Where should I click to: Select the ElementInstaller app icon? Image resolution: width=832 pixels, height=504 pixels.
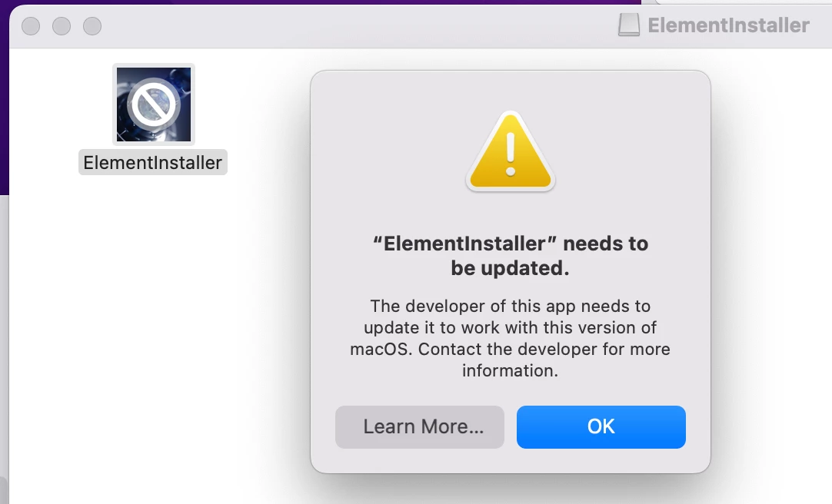153,104
